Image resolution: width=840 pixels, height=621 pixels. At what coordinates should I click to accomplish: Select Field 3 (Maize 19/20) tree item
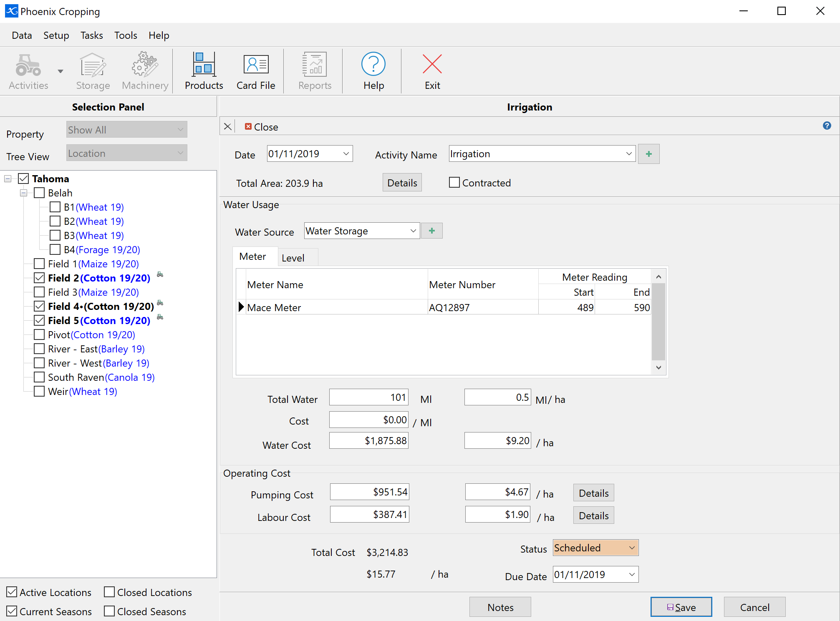[x=93, y=292]
